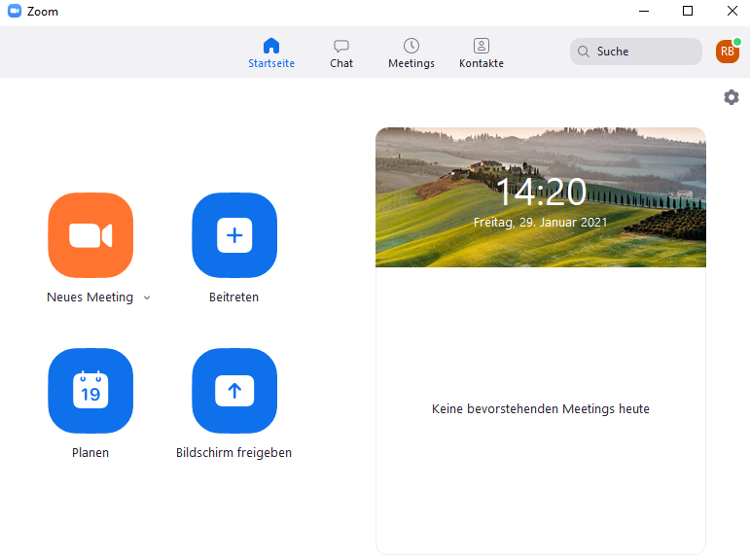Switch to the Startseite tab
The width and height of the screenshot is (750, 560).
point(271,52)
